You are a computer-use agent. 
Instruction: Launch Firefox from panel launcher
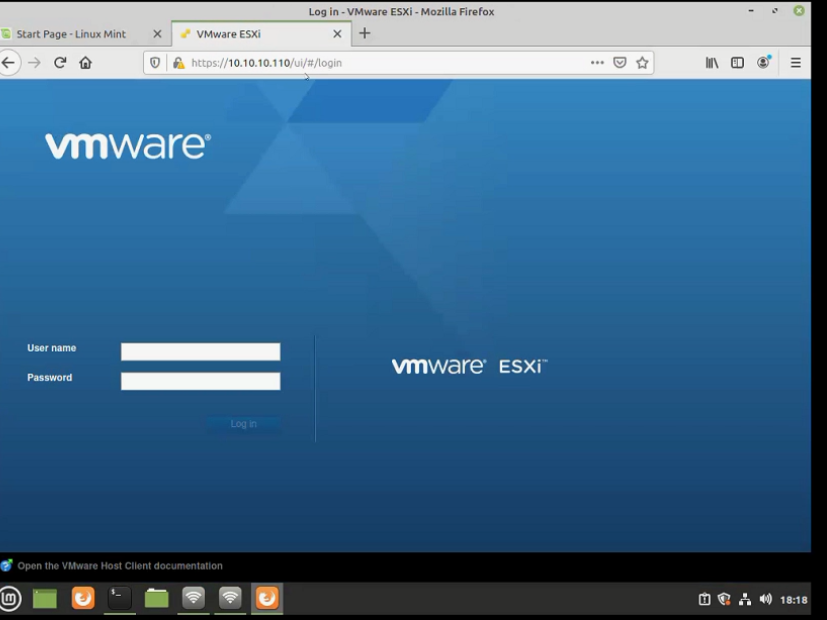tap(83, 598)
